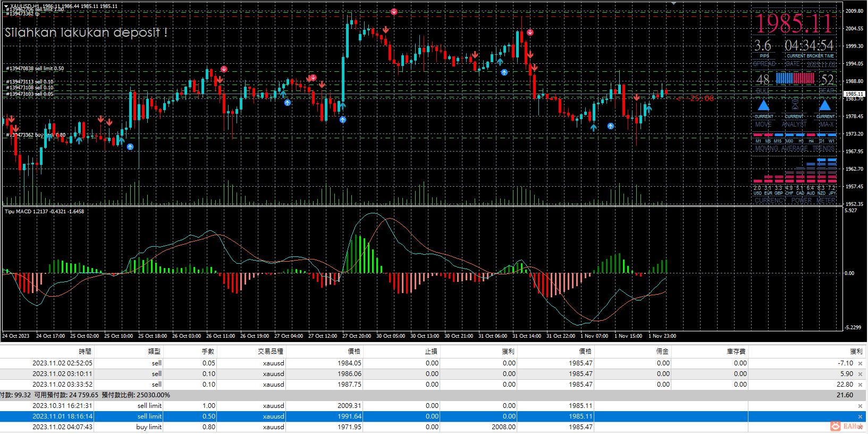Screen dimensions: 868x434
Task: Select the #139470838 sell limit 0.50 line label
Action: click(x=35, y=69)
